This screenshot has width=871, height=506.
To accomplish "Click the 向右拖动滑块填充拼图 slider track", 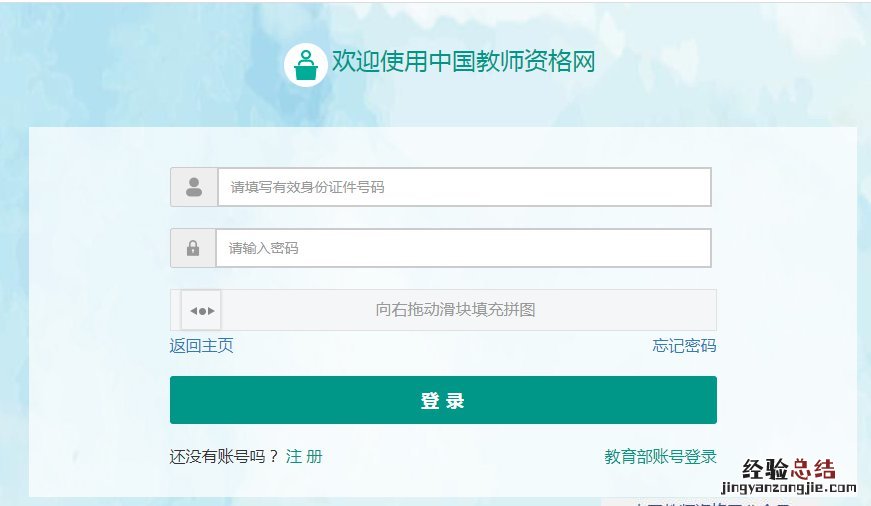I will [443, 310].
